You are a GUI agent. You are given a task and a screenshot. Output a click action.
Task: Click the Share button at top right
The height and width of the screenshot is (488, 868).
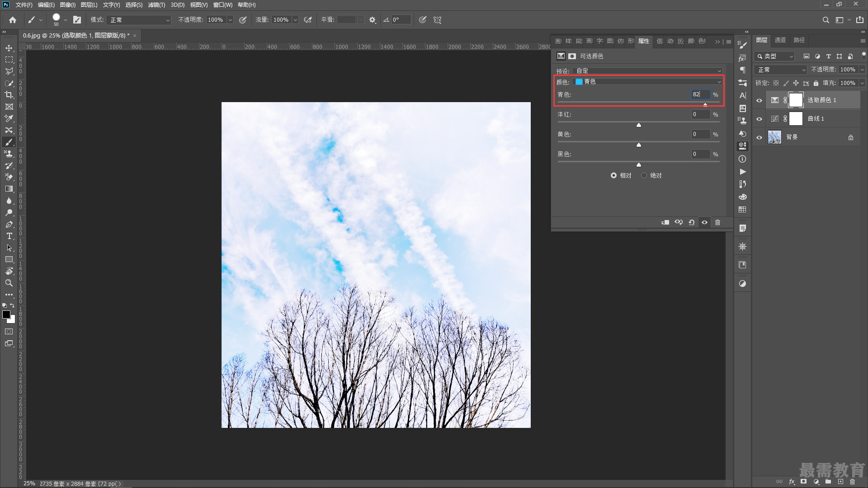tap(859, 20)
